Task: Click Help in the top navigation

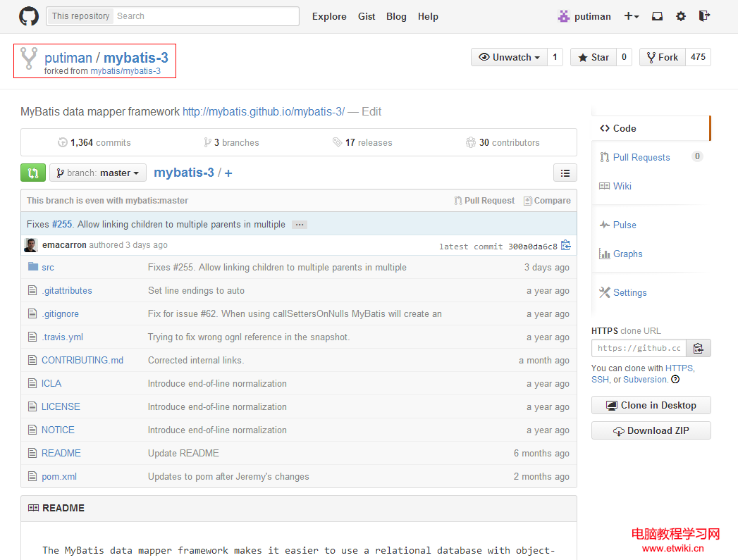Action: (428, 16)
